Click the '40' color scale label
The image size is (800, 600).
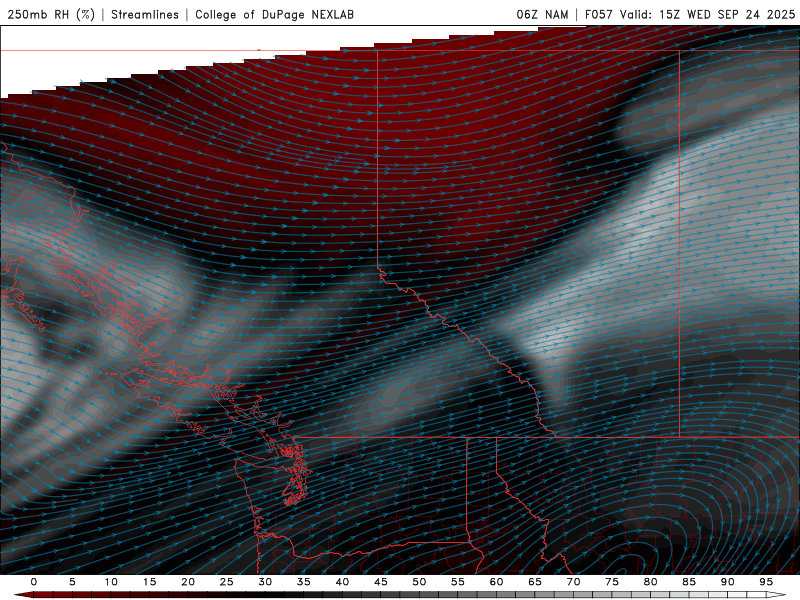[342, 582]
